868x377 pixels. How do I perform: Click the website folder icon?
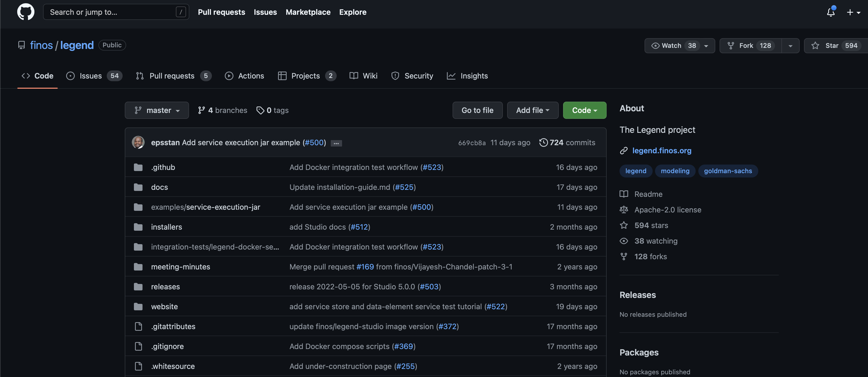coord(138,306)
